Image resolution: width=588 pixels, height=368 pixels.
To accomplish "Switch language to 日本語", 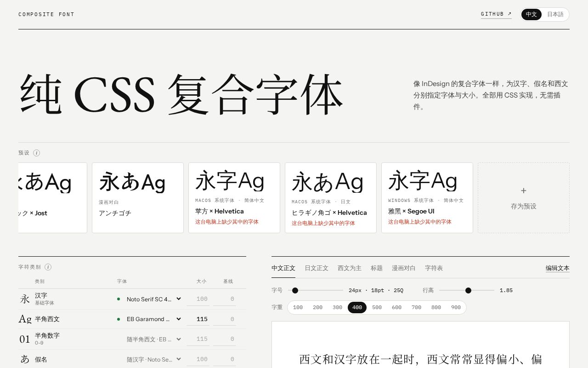I will [x=555, y=14].
